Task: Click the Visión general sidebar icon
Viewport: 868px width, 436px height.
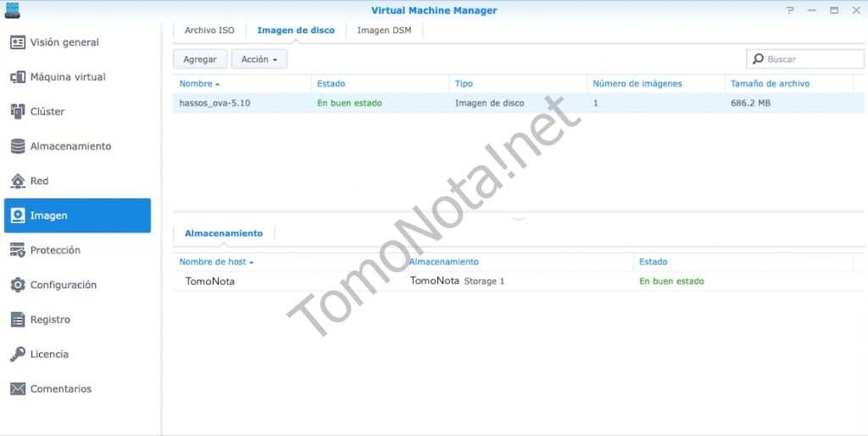Action: (18, 42)
